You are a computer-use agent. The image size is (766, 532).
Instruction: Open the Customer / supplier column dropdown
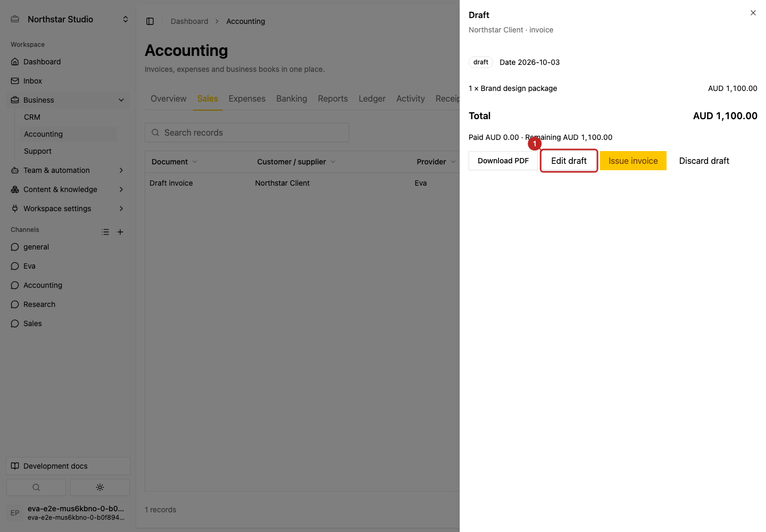(x=333, y=162)
